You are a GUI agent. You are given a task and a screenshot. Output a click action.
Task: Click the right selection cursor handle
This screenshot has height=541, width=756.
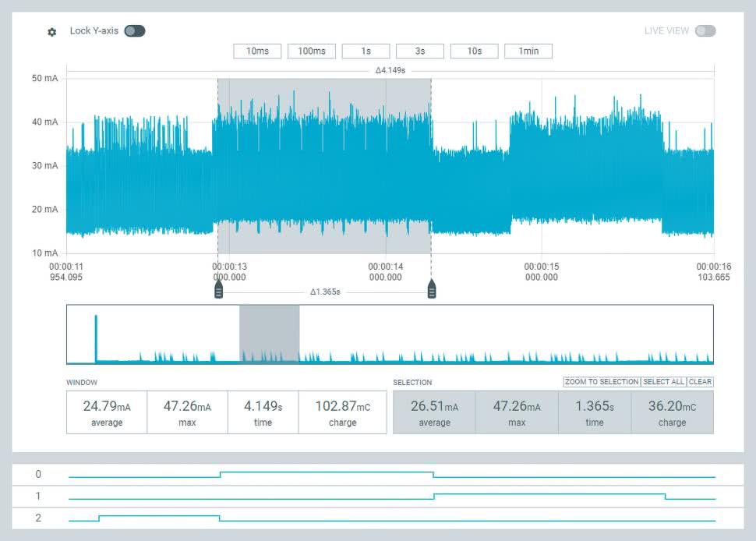coord(432,291)
